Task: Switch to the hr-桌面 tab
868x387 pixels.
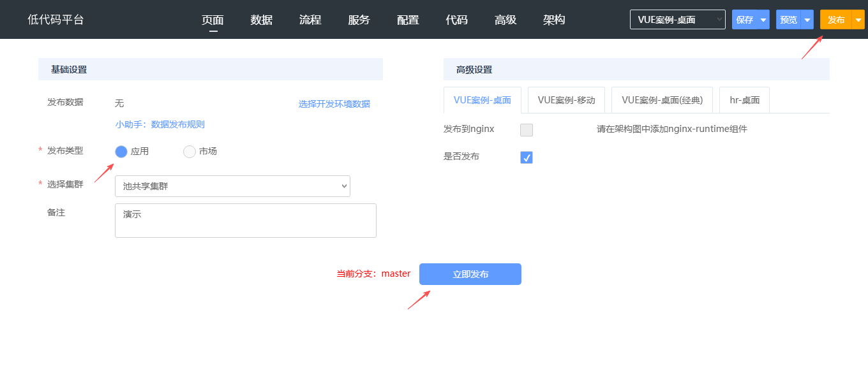Action: (x=744, y=100)
